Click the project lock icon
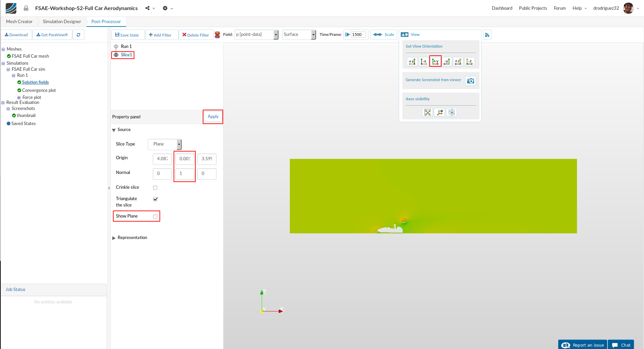This screenshot has width=644, height=349. 26,8
